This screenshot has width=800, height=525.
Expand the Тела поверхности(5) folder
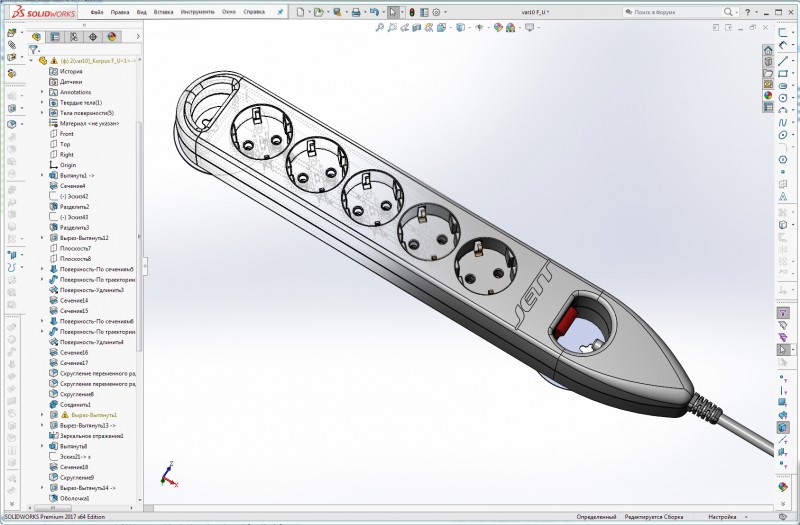click(42, 113)
